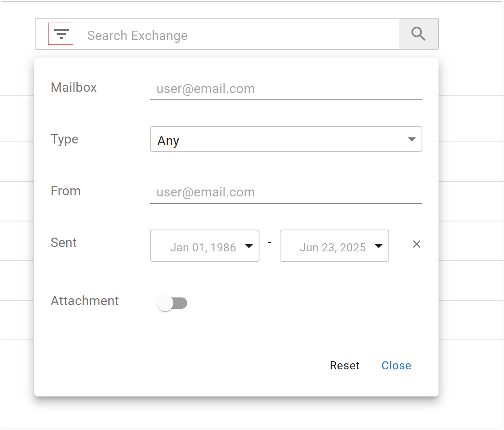Viewport: 504px width, 430px height.
Task: Click the From email input field
Action: (x=286, y=192)
